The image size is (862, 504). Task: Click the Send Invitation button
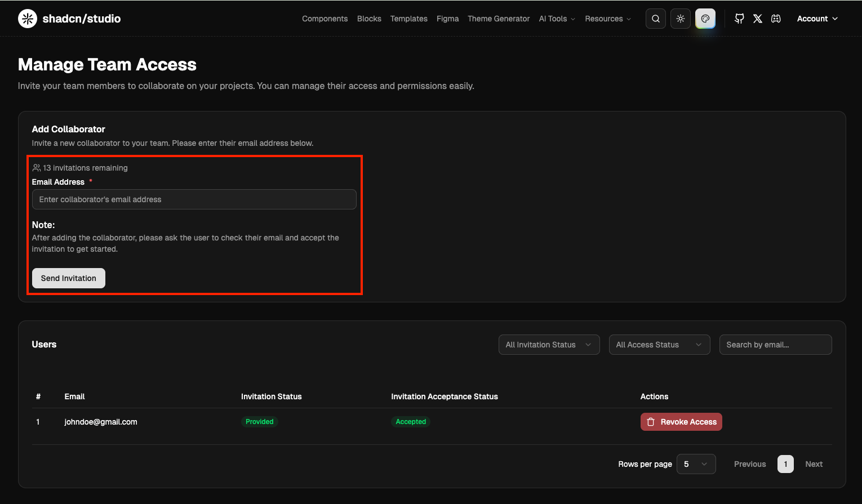click(69, 278)
